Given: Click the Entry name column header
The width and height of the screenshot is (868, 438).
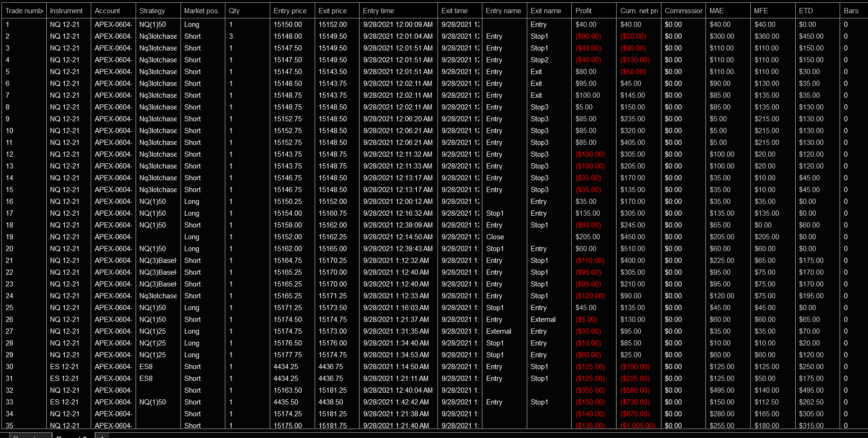Looking at the screenshot, I should pyautogui.click(x=504, y=10).
